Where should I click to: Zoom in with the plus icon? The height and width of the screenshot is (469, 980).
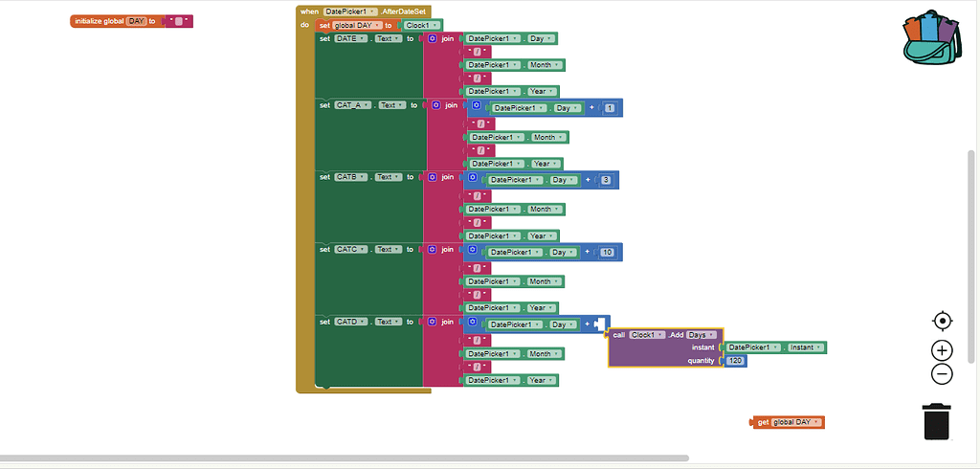point(942,350)
